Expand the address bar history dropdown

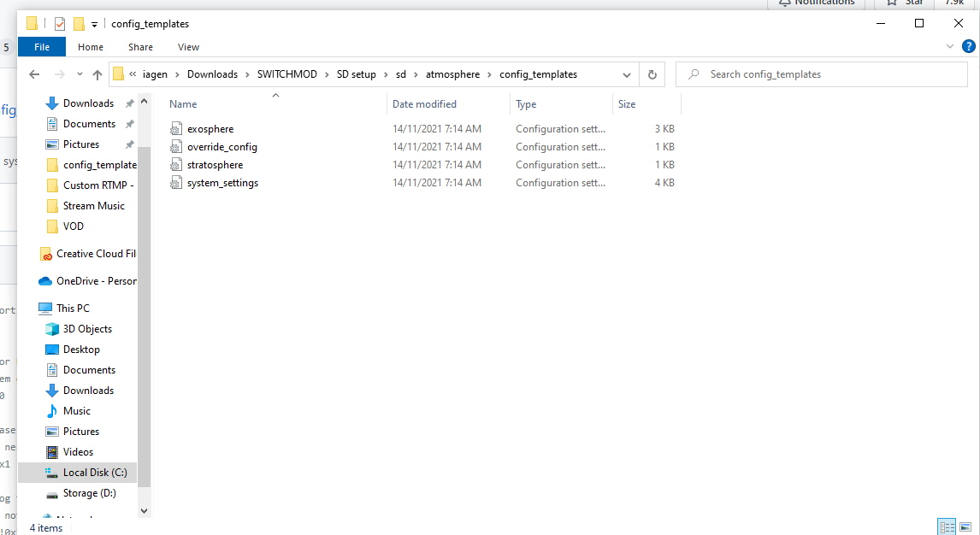tap(626, 75)
